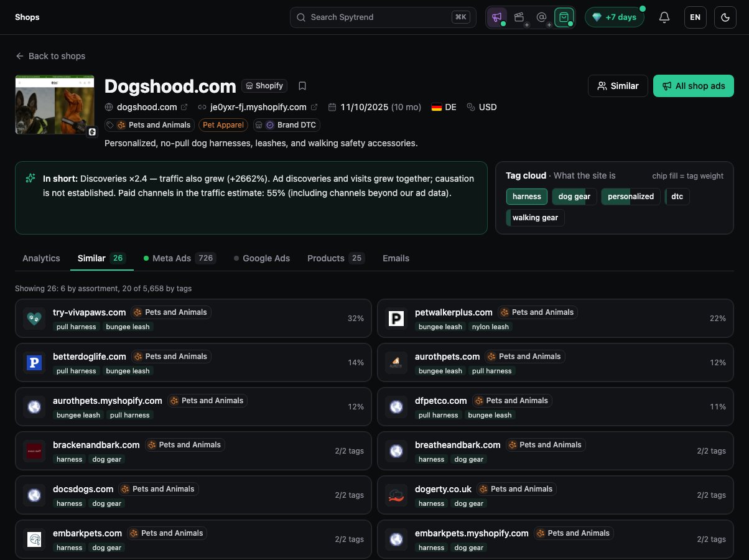Open the notifications bell
Viewport: 749px width, 560px height.
tap(664, 17)
